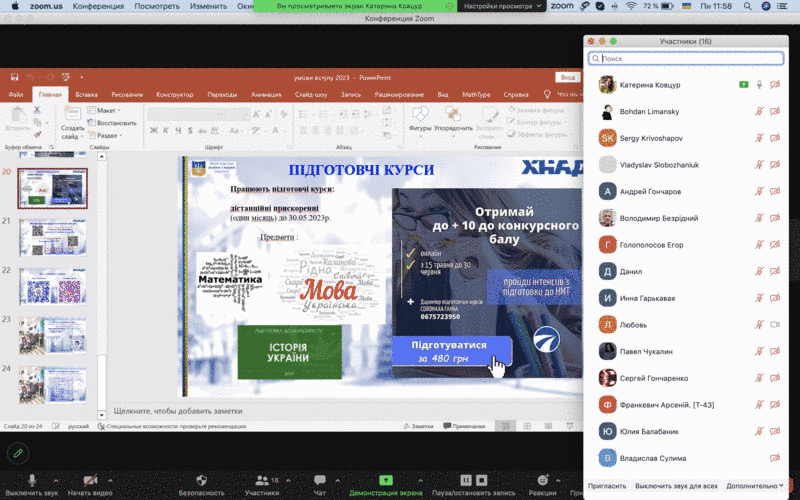Select slide sorter view icon in status bar

(527, 426)
